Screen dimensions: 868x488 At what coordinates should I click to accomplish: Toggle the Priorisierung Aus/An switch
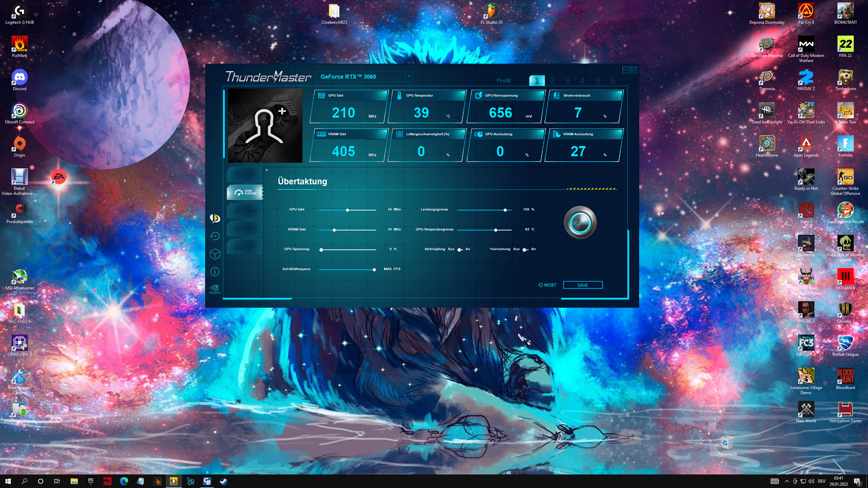(525, 250)
